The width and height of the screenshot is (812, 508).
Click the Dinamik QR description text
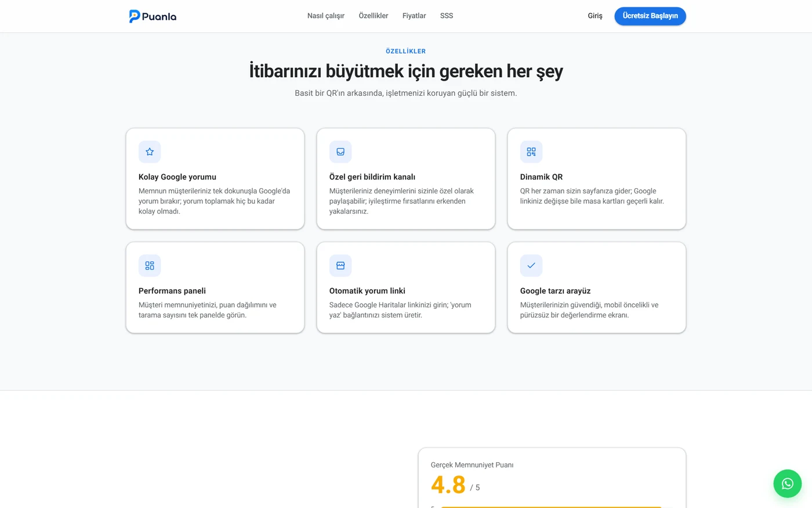point(592,196)
